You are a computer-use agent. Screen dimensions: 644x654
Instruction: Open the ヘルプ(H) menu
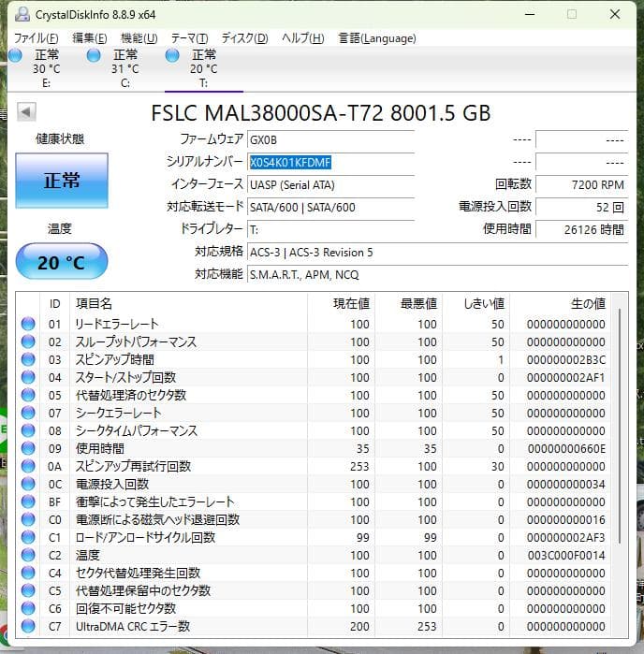point(302,38)
